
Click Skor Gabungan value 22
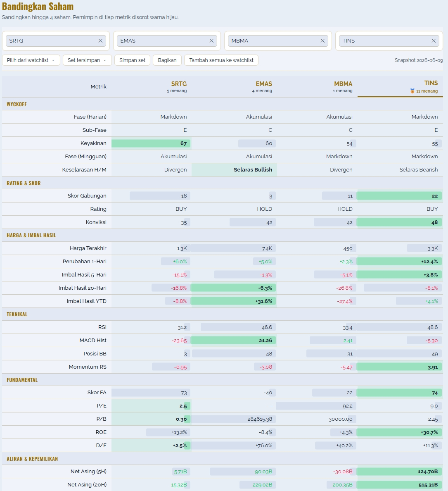pos(399,196)
